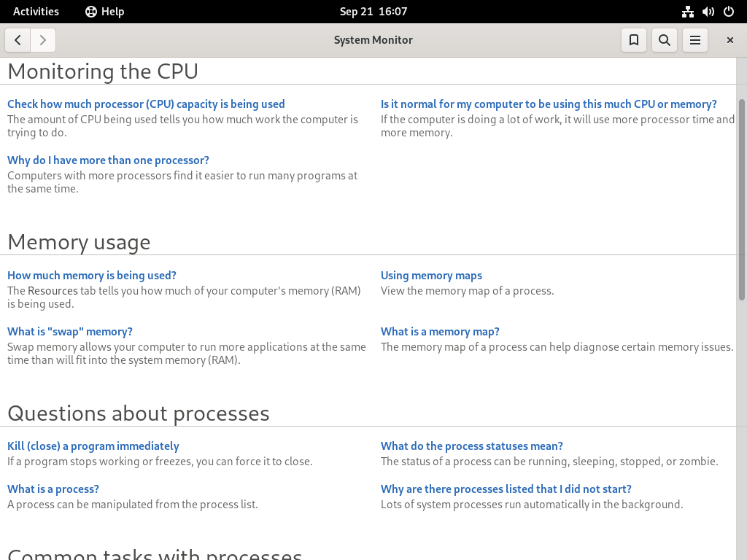Open the Activities overview
Image resolution: width=747 pixels, height=560 pixels.
coord(36,12)
